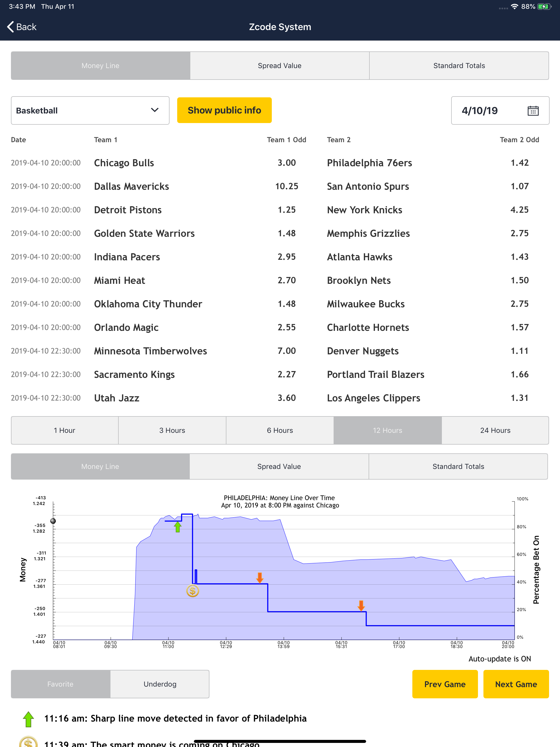The image size is (560, 747).
Task: Switch to the top Spread Value tab
Action: point(280,66)
